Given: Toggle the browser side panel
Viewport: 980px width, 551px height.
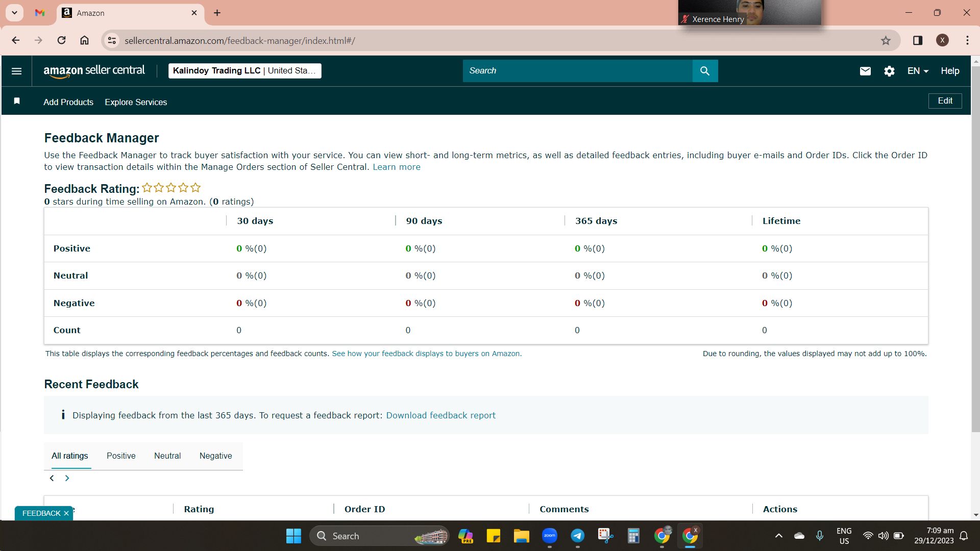Looking at the screenshot, I should pyautogui.click(x=918, y=40).
